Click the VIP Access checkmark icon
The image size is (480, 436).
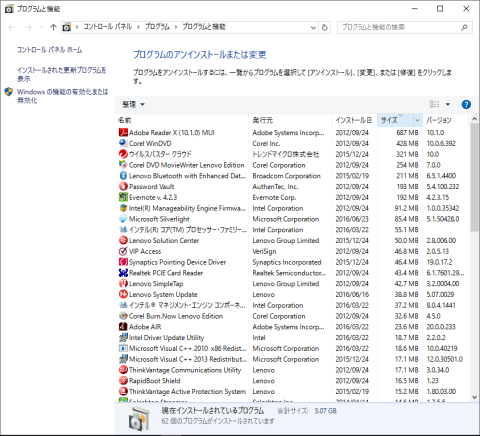tap(123, 251)
